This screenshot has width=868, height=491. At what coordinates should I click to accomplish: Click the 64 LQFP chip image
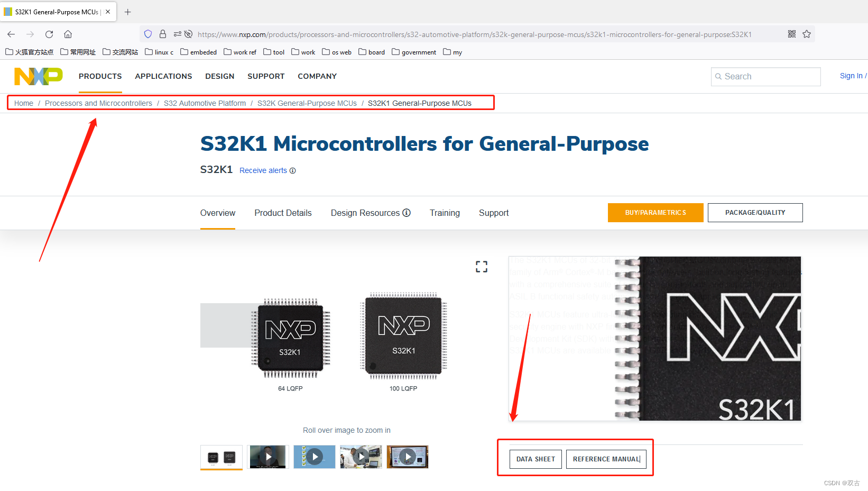point(290,339)
